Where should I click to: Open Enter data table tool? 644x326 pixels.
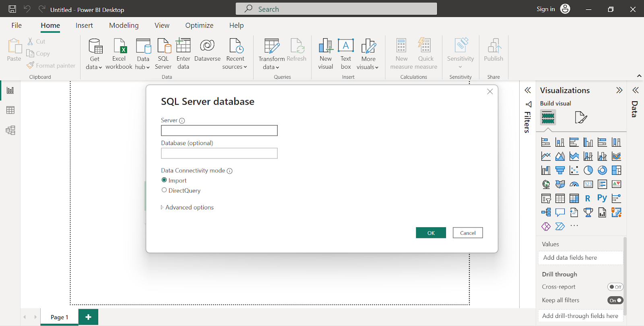[183, 54]
